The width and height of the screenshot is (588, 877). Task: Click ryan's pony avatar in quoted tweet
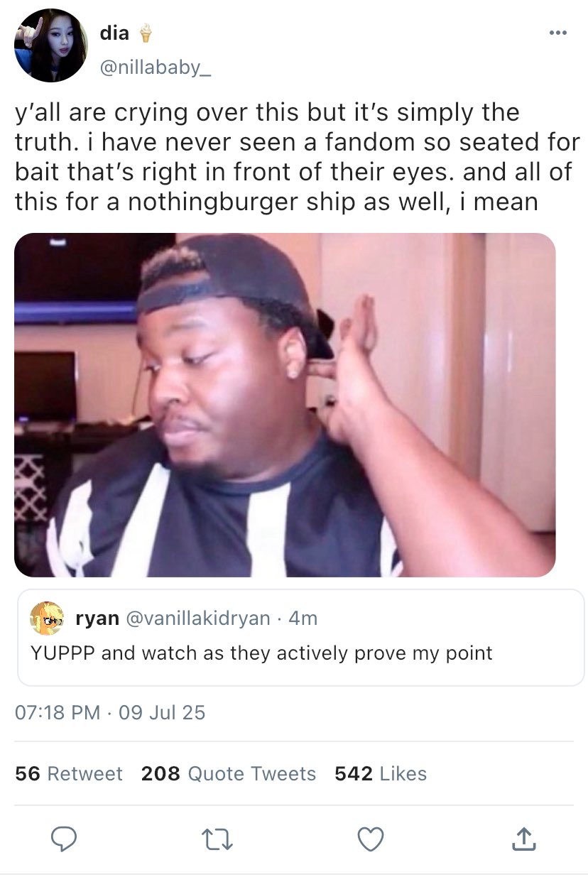click(x=48, y=619)
